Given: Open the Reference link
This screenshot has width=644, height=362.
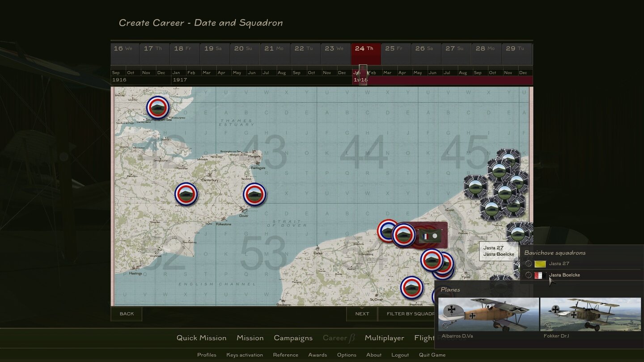Looking at the screenshot, I should coord(285,355).
